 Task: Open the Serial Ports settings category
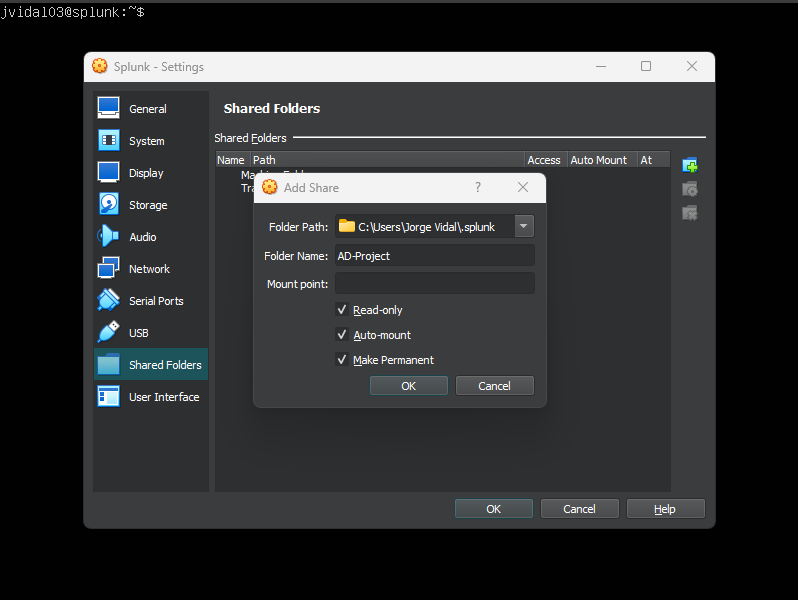coord(151,301)
